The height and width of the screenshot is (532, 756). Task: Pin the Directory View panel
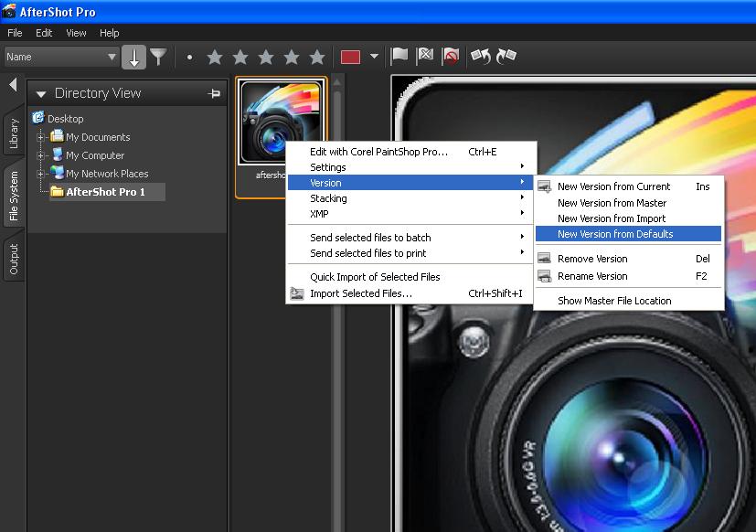pyautogui.click(x=214, y=93)
